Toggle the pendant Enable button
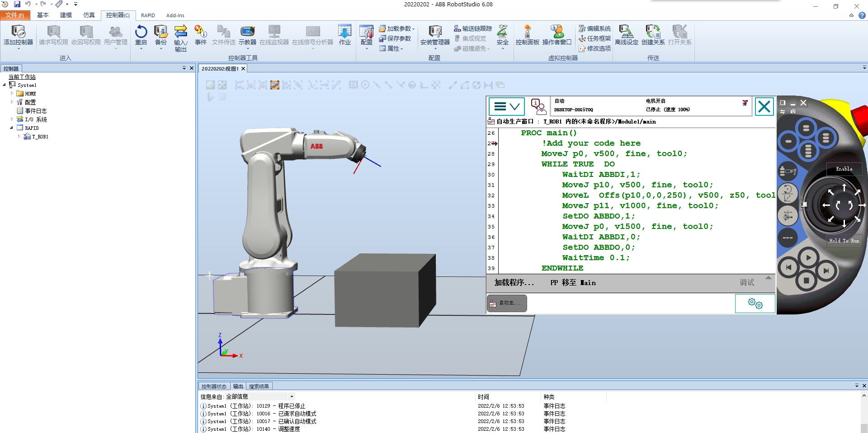Viewport: 868px width, 433px height. [844, 169]
